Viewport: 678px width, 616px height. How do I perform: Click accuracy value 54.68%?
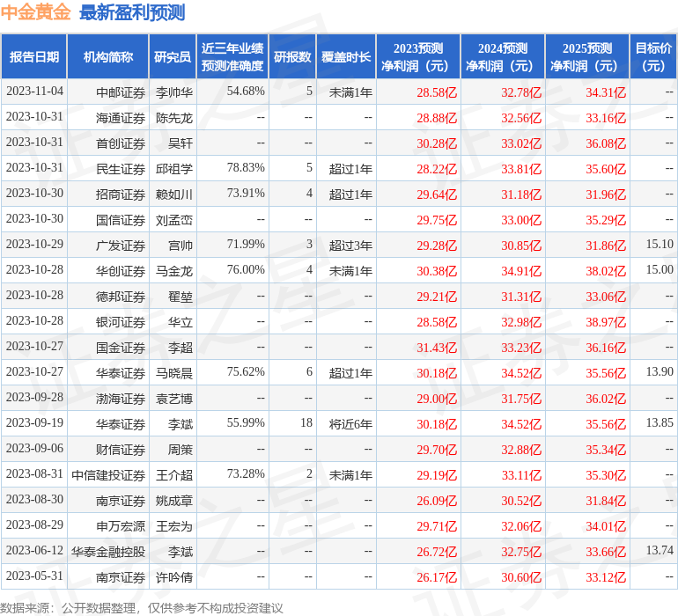[x=246, y=92]
